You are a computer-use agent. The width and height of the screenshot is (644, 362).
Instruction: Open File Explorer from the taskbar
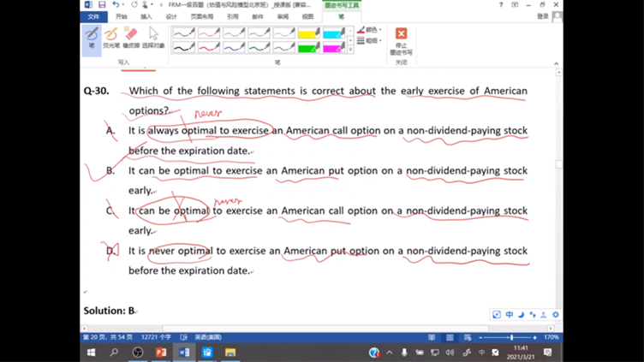[230, 352]
